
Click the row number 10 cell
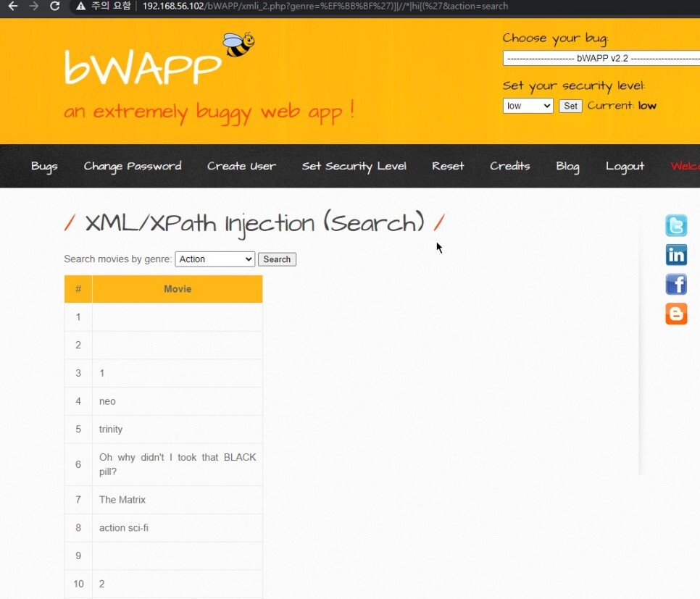[x=78, y=584]
